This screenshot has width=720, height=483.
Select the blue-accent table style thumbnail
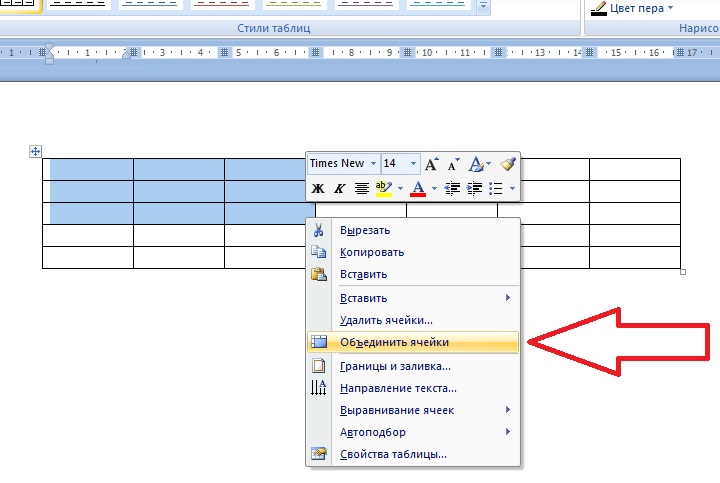(150, 5)
